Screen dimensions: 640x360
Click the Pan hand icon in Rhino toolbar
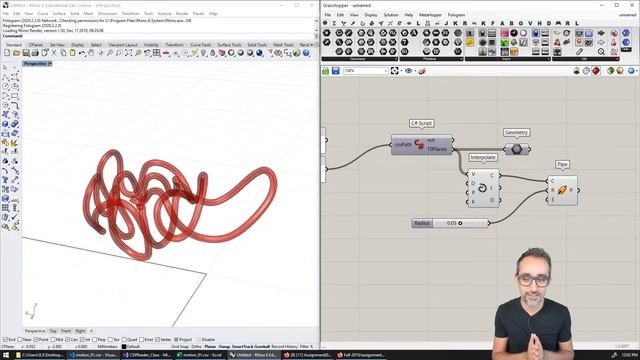point(91,53)
